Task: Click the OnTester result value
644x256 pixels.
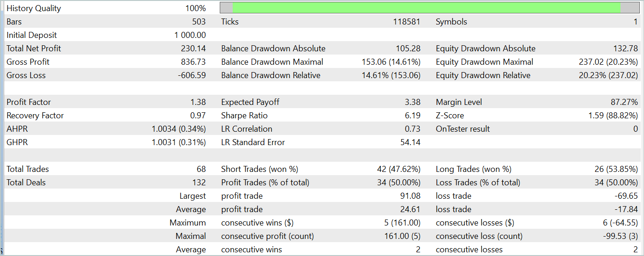Action: (635, 129)
